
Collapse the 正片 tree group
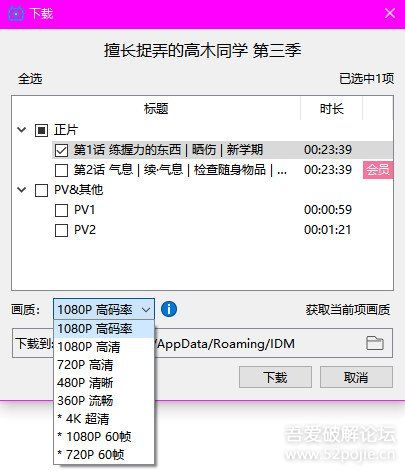(22, 130)
